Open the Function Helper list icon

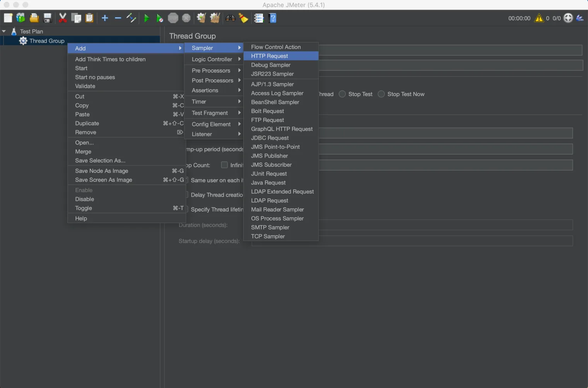[258, 18]
